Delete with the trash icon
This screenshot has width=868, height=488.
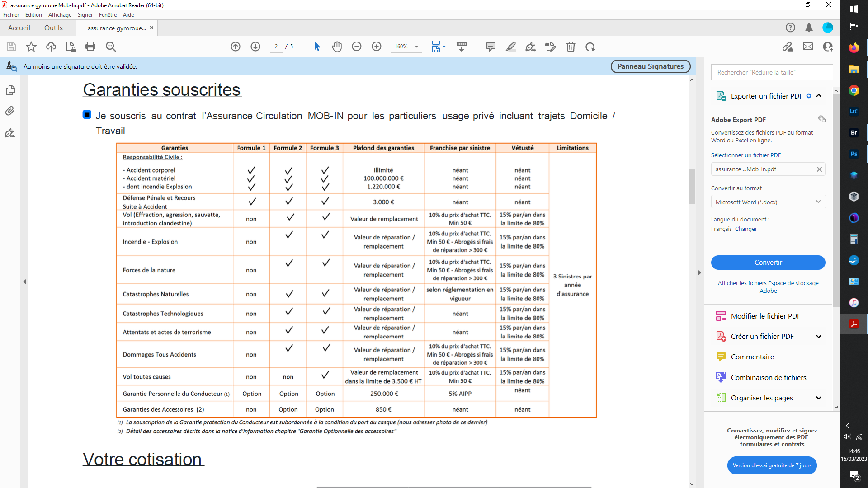571,47
